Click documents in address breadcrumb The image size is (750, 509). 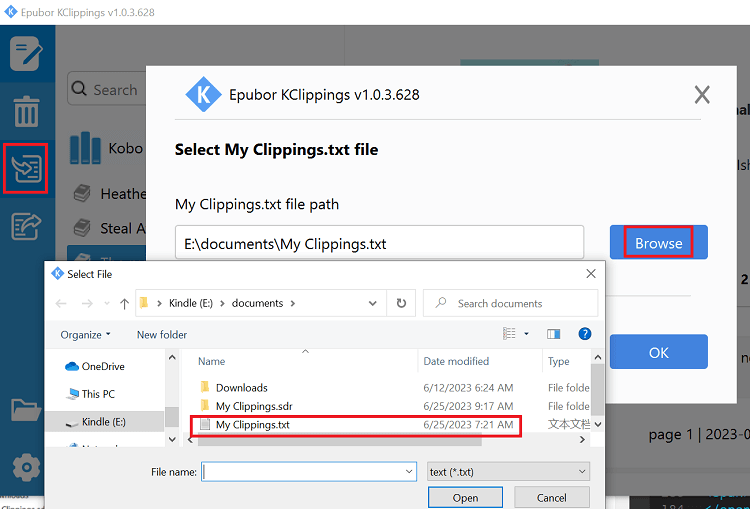tap(257, 303)
